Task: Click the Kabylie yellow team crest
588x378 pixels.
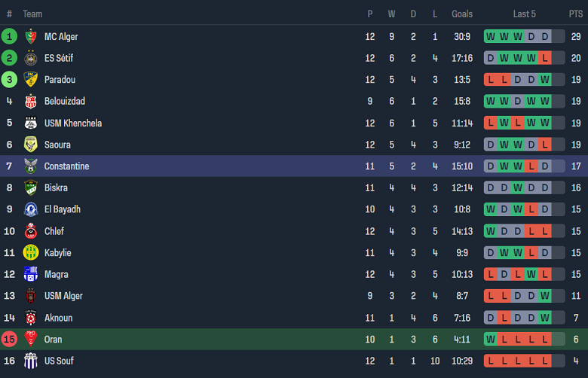Action: [31, 253]
